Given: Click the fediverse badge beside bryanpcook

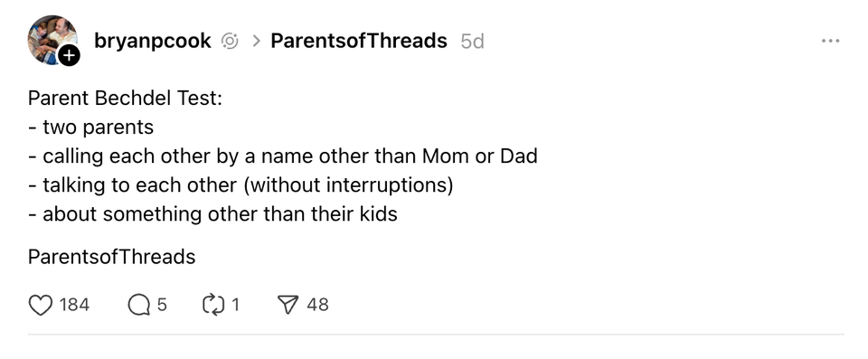Looking at the screenshot, I should click(x=230, y=41).
